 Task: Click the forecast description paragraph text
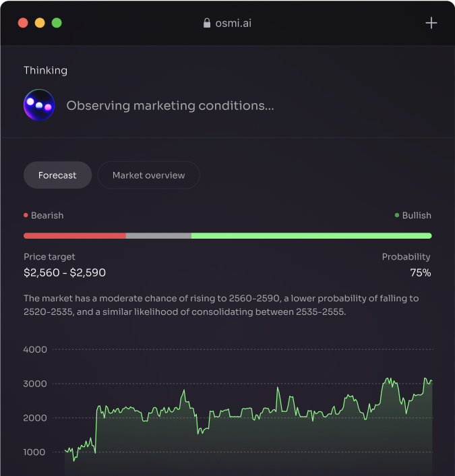tap(221, 305)
